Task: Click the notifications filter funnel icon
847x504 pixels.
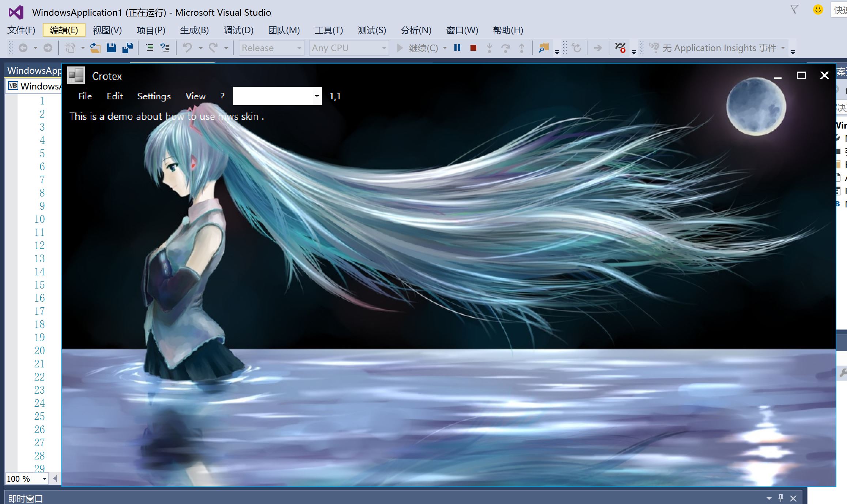Action: point(794,9)
